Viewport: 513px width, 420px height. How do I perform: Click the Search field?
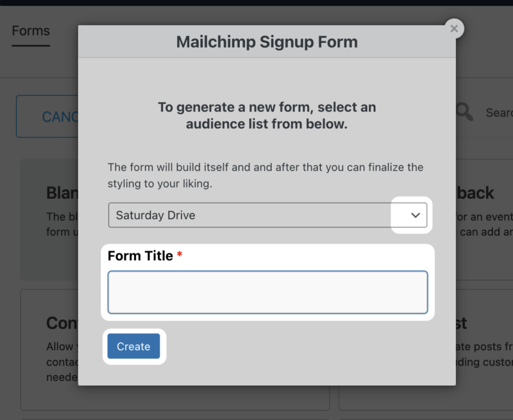click(494, 112)
